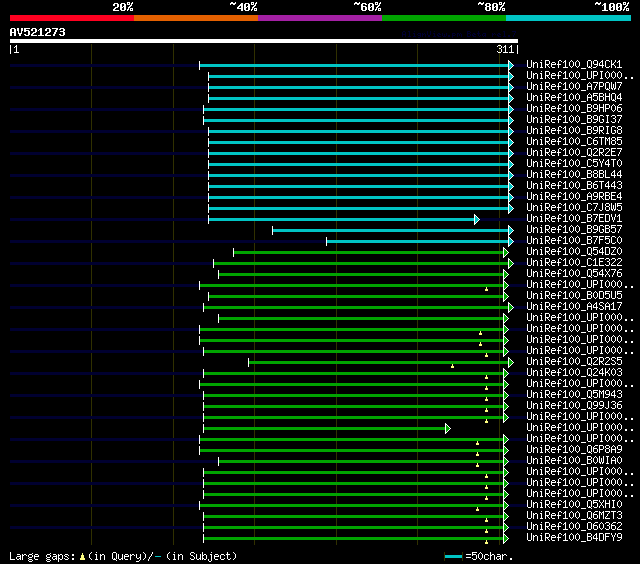
Task: Select subject label UniRef100_Q5M943
Action: tap(574, 395)
